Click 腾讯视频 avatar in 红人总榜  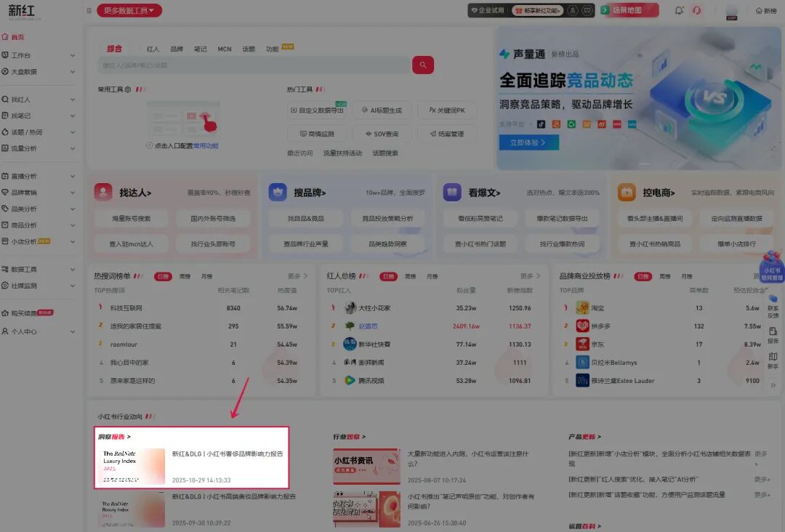click(x=350, y=380)
